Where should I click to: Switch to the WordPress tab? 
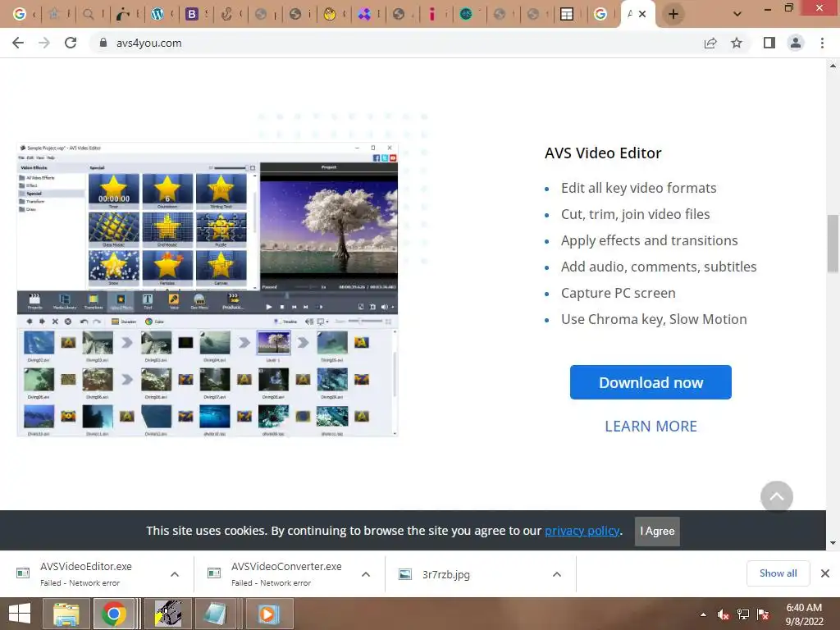point(157,15)
